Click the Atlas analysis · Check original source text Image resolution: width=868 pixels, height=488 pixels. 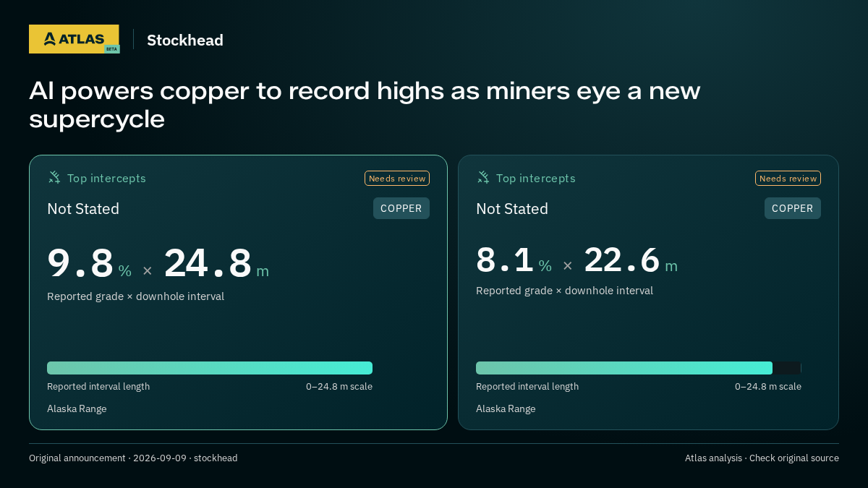762,458
